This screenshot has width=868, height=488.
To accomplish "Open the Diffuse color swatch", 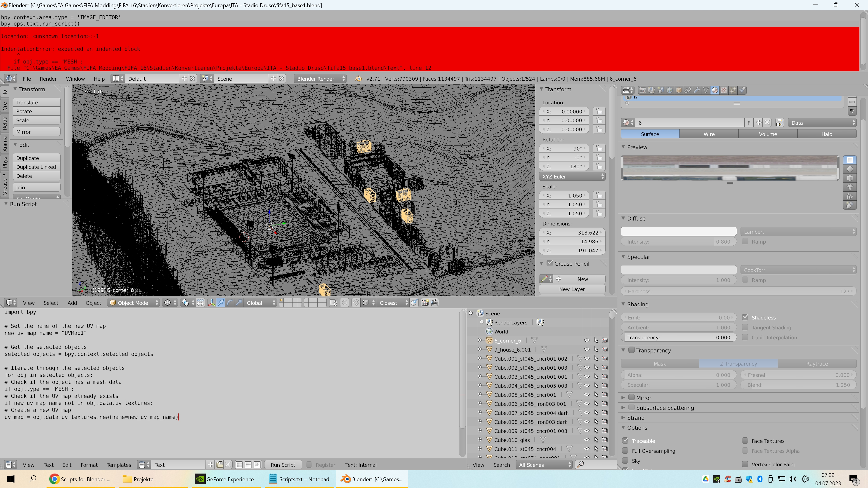I will pos(679,231).
